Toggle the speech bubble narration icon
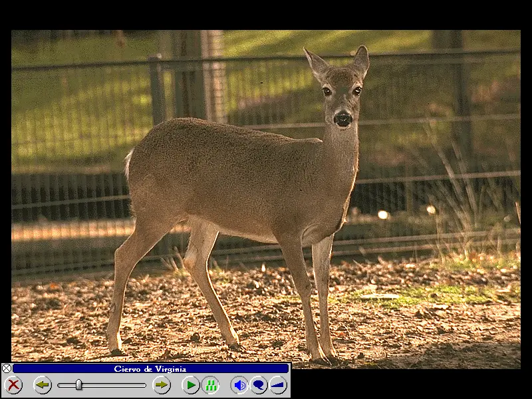Viewport: 532px width, 399px height. click(259, 385)
